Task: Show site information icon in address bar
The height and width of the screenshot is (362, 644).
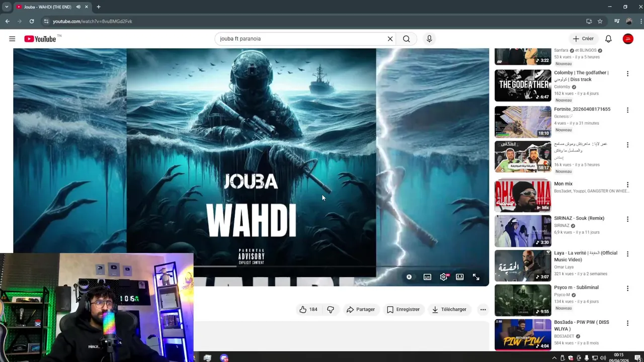Action: [x=46, y=21]
